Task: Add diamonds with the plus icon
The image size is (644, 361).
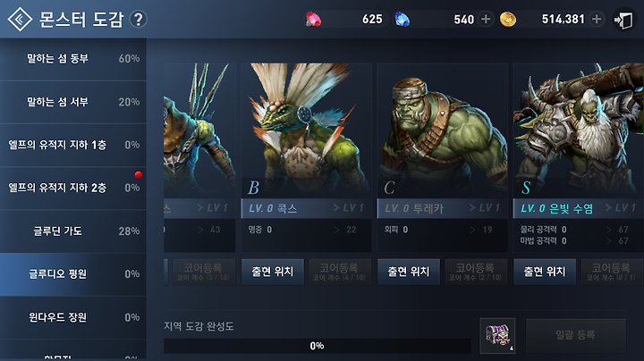Action: 486,19
